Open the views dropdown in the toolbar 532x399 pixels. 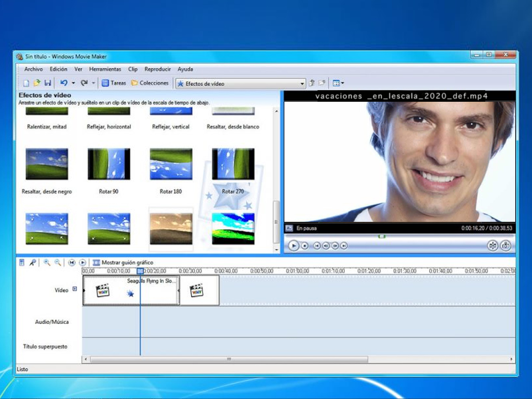point(338,83)
